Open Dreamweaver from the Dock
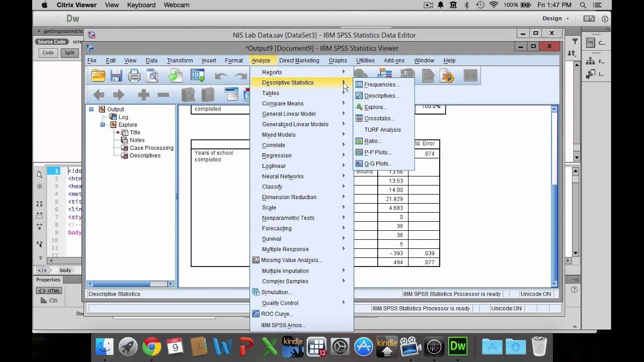This screenshot has width=644, height=362. (458, 346)
